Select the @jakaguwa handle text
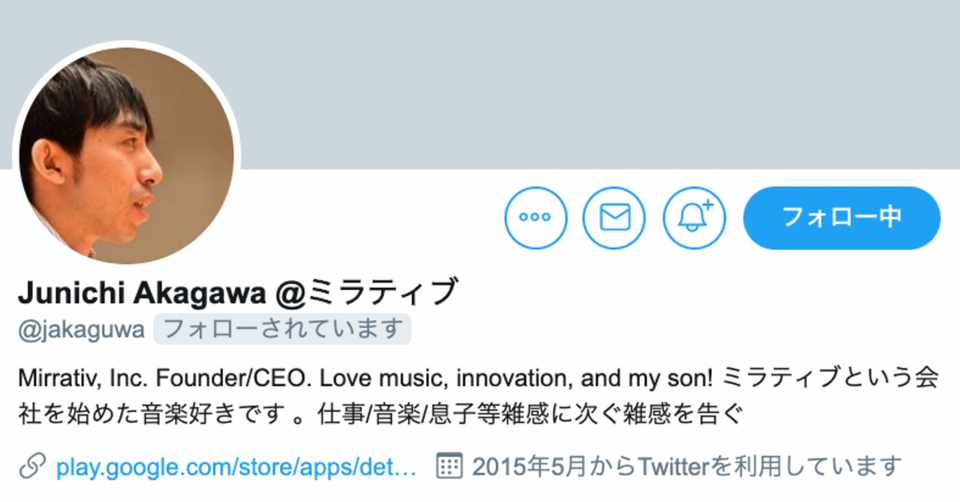 click(81, 328)
